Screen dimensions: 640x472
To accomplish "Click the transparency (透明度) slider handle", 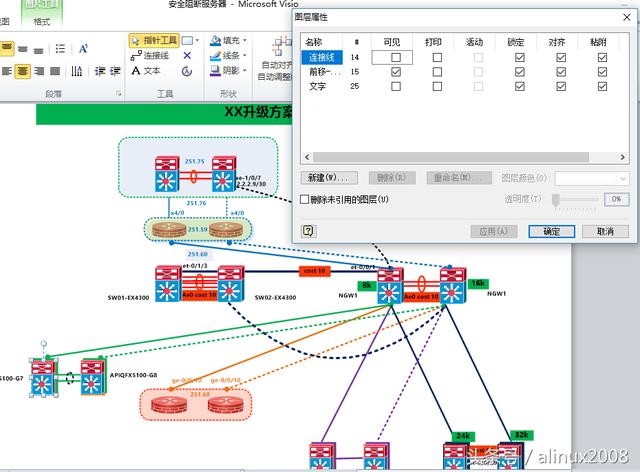I will [x=556, y=200].
